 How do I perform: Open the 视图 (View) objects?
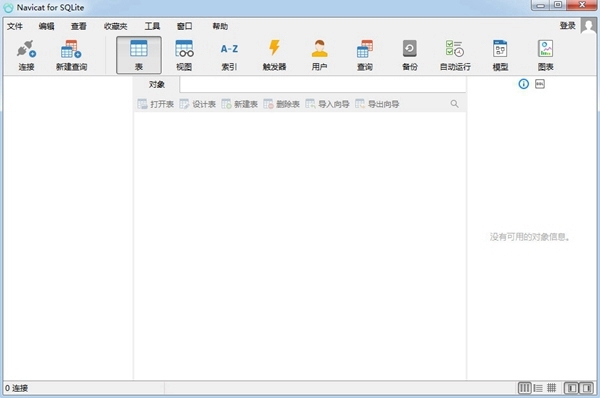[x=184, y=55]
